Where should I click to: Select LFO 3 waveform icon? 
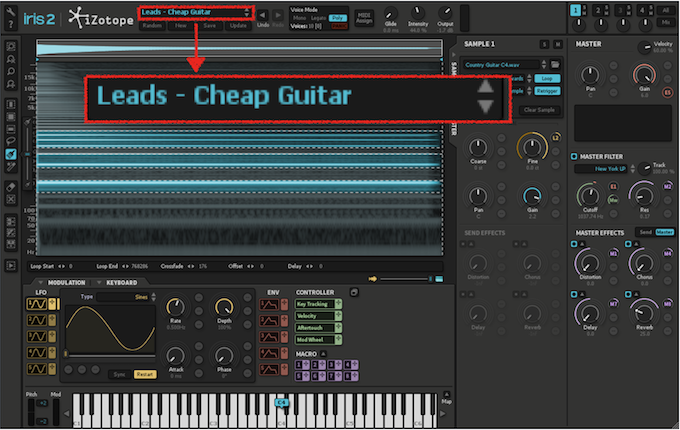tap(37, 336)
